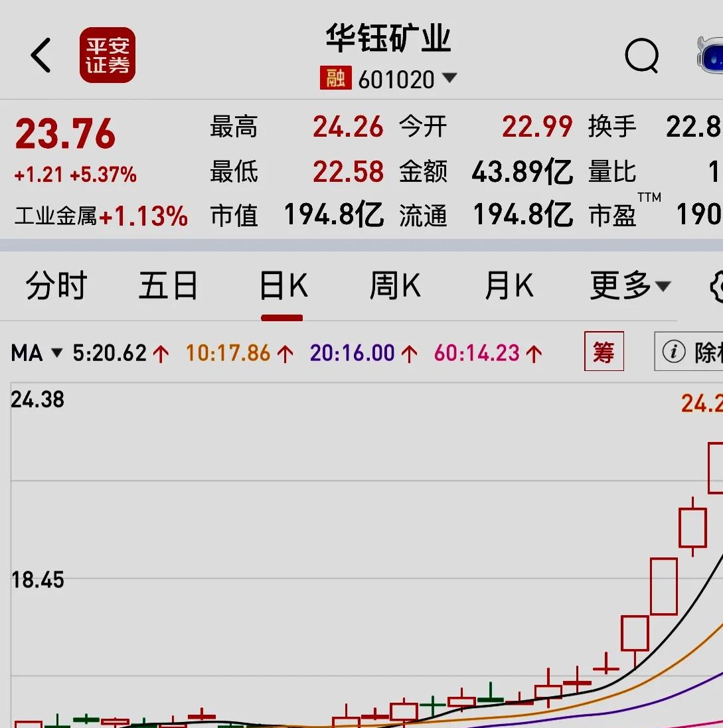Switch to the 周K tab
Viewport: 723px width, 728px height.
(x=395, y=287)
